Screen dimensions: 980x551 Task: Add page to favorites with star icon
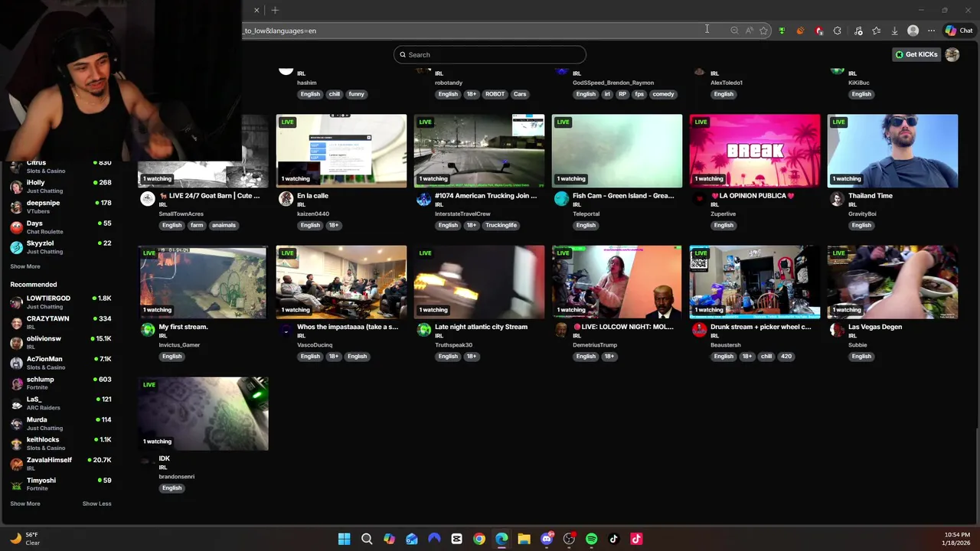(763, 31)
